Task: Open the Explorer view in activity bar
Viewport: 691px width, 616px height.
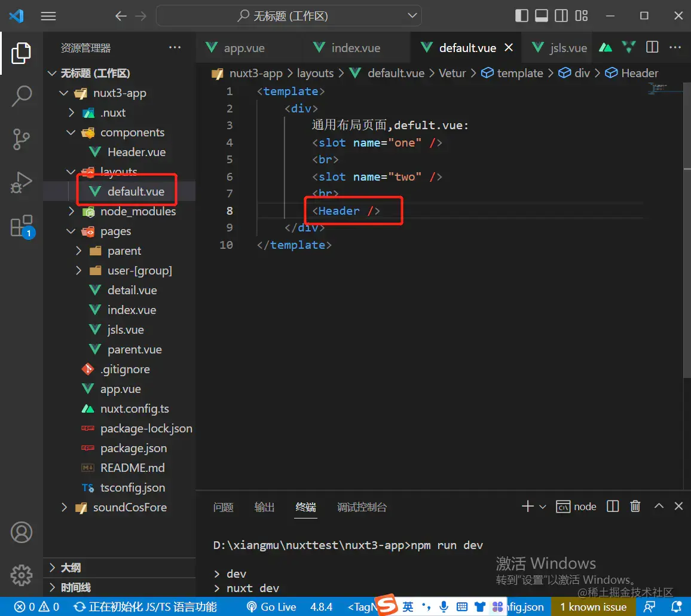Action: [x=21, y=53]
